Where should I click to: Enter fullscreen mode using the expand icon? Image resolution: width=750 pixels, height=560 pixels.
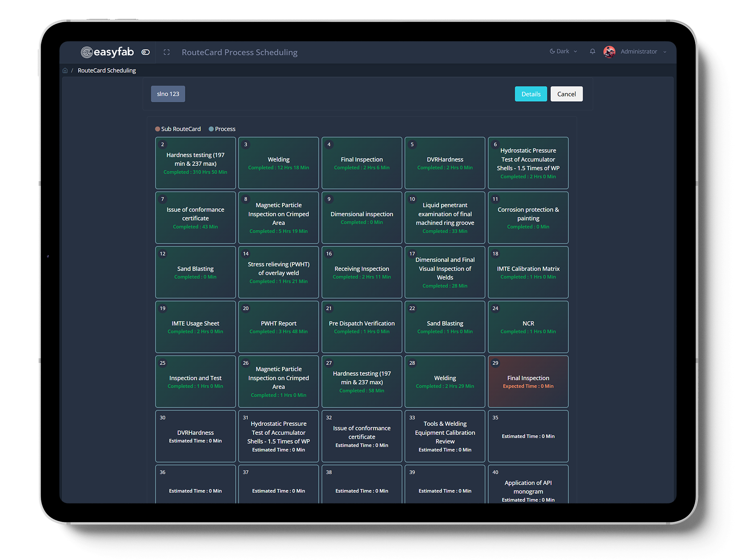[x=167, y=52]
